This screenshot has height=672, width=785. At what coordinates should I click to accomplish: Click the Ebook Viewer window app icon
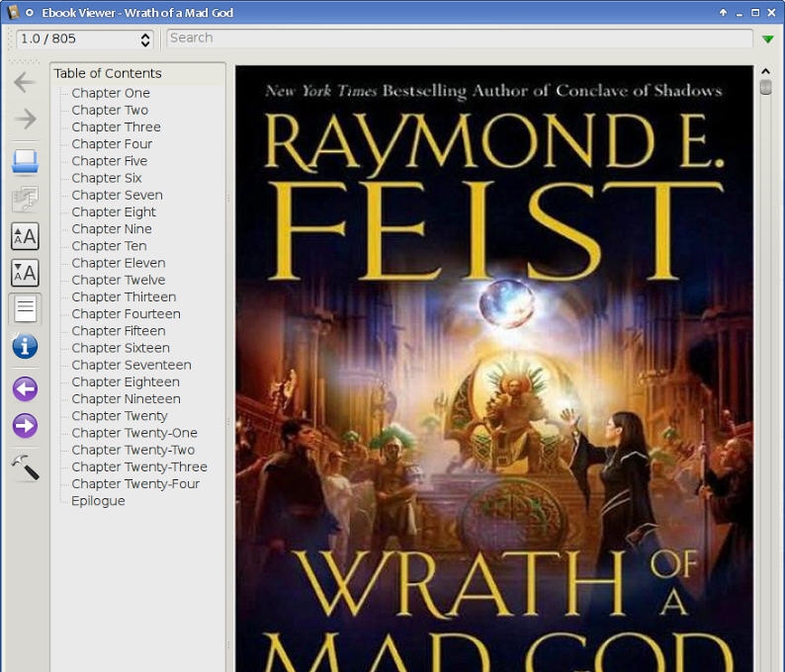coord(13,13)
